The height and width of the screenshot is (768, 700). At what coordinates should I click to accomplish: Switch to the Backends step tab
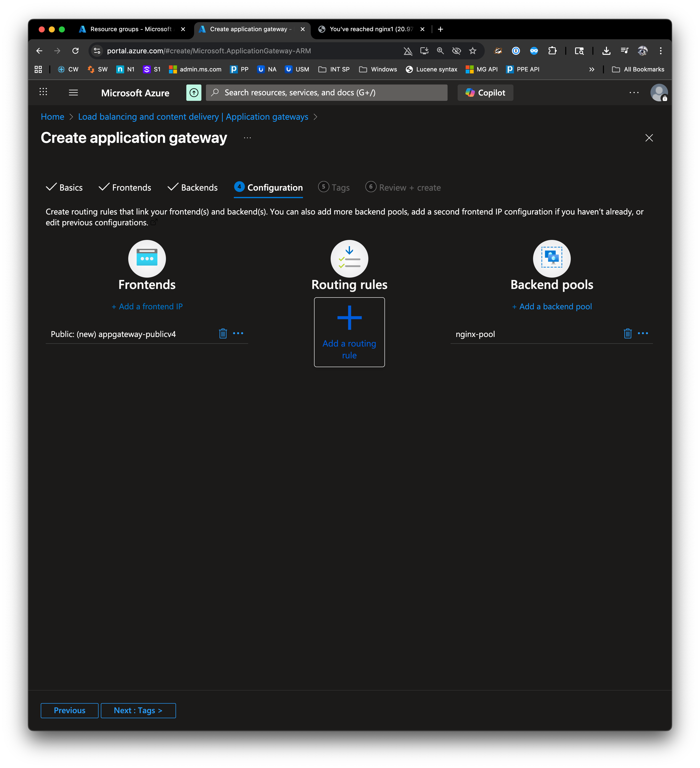193,187
